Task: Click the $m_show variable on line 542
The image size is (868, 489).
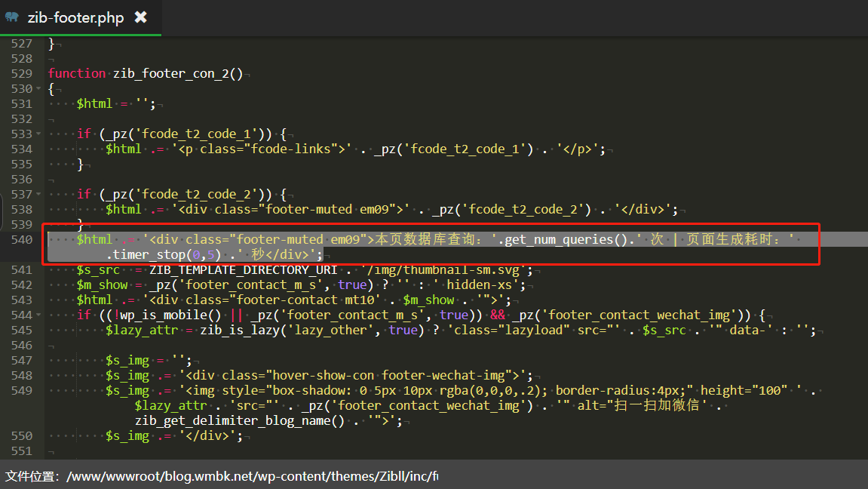Action: pyautogui.click(x=102, y=284)
